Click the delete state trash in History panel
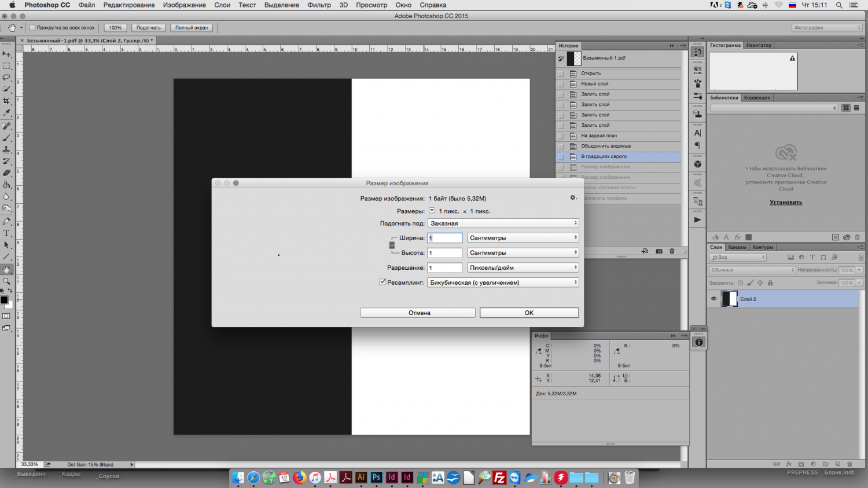The image size is (868, 488). tap(672, 251)
